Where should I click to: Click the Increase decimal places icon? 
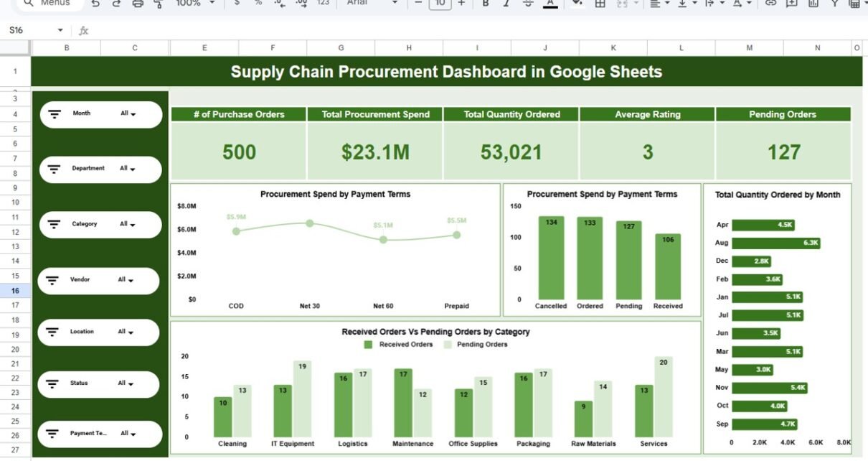pos(302,4)
